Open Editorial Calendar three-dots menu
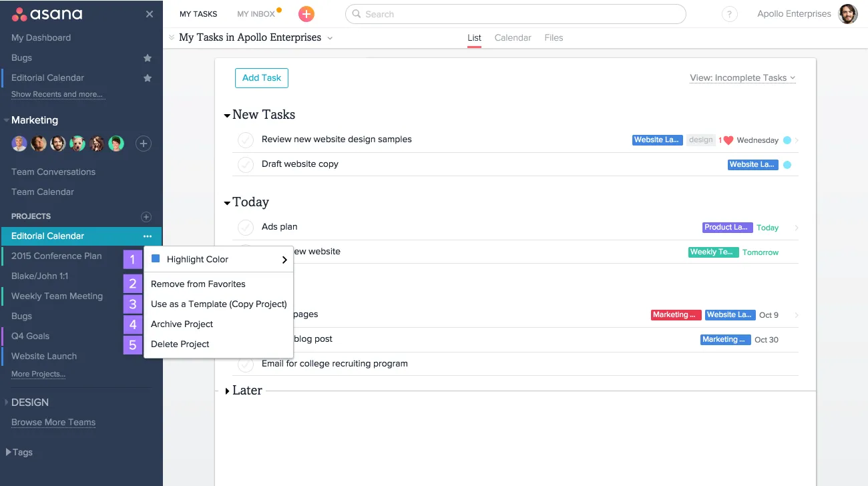The width and height of the screenshot is (868, 486). tap(148, 236)
